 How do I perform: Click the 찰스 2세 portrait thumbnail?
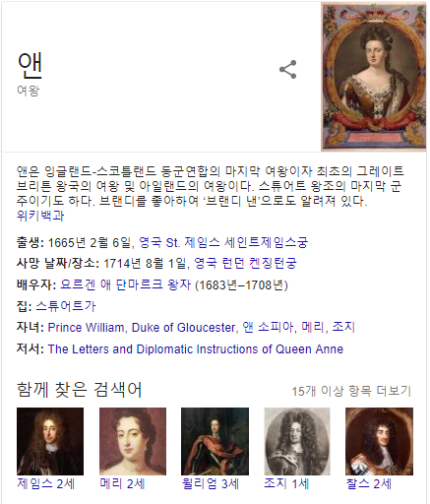coord(379,441)
